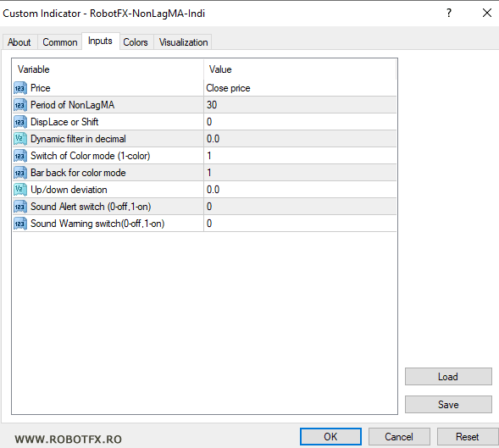Click the integer icon beside DispLace or Shift

pyautogui.click(x=20, y=122)
